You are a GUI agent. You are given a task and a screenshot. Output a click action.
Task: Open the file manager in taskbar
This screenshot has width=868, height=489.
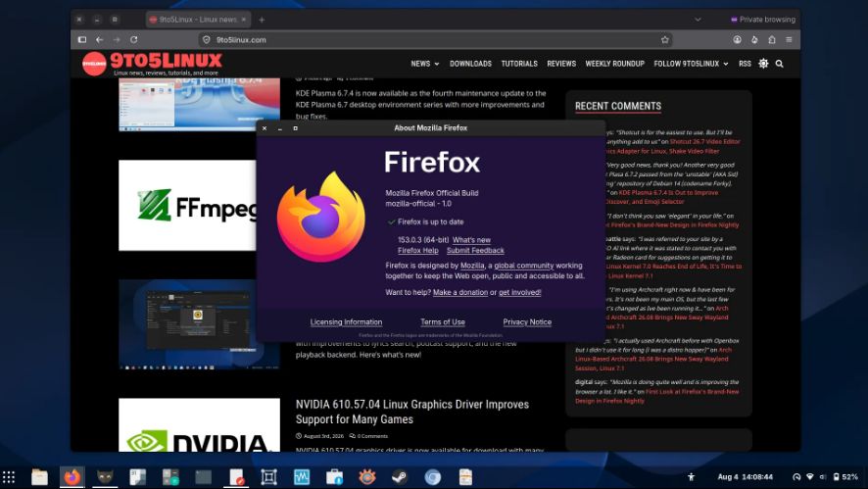pos(39,477)
